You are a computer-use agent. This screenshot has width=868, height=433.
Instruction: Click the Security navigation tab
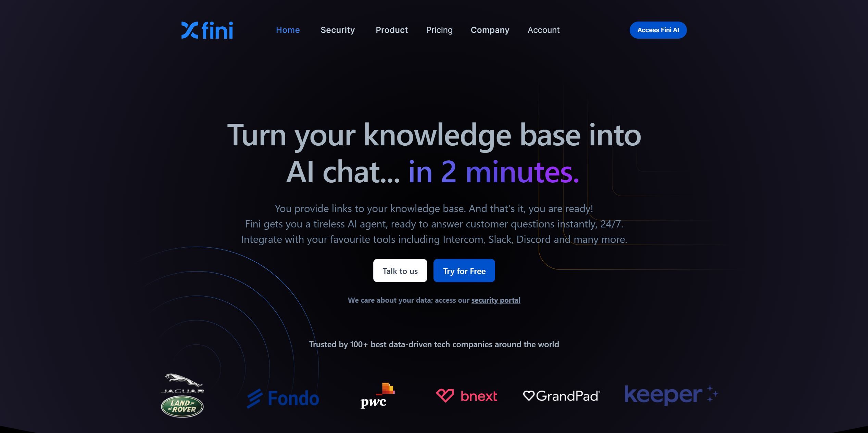coord(338,29)
